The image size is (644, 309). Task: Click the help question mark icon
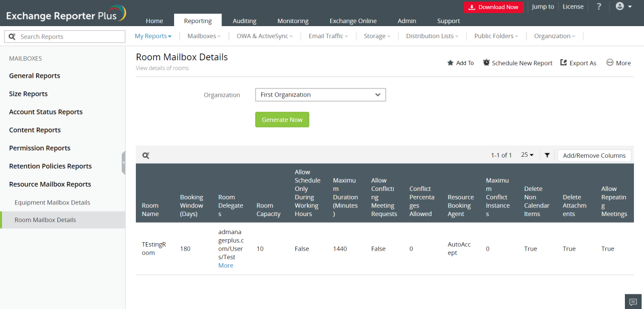click(x=599, y=7)
